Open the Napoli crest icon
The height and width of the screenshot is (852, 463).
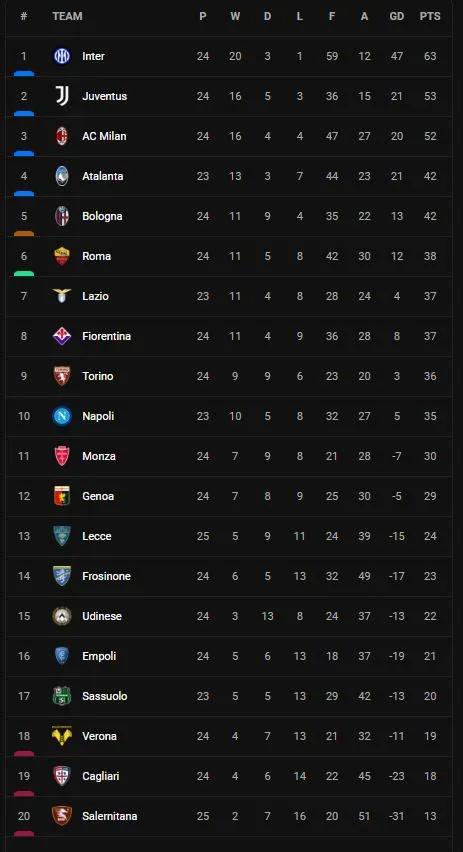click(x=62, y=416)
